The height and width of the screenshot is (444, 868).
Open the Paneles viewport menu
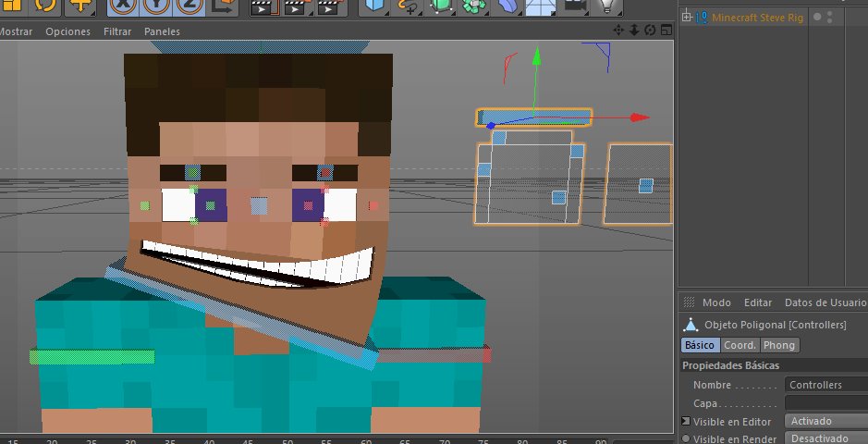tap(162, 31)
